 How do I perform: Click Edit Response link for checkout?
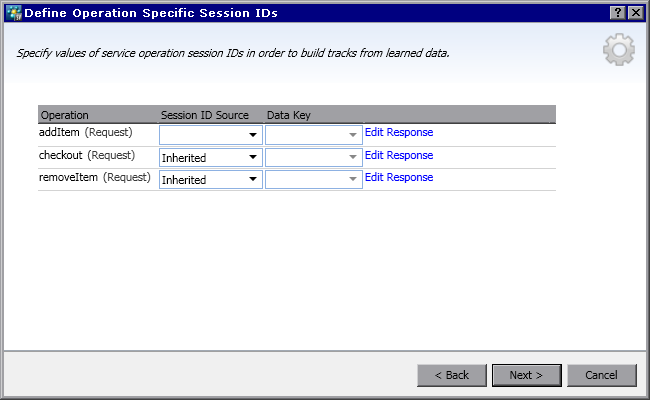398,155
